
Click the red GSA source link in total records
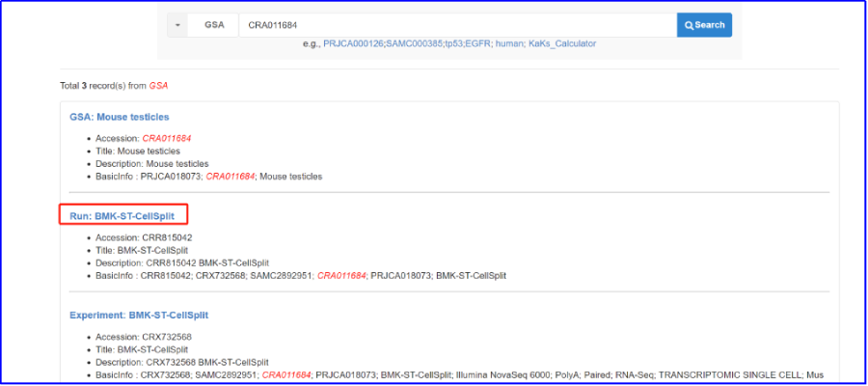tap(158, 86)
